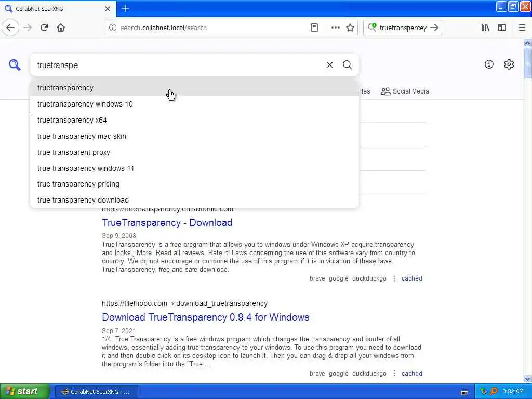This screenshot has width=532, height=399.
Task: Open cached copy of FileHippo result
Action: [x=412, y=373]
